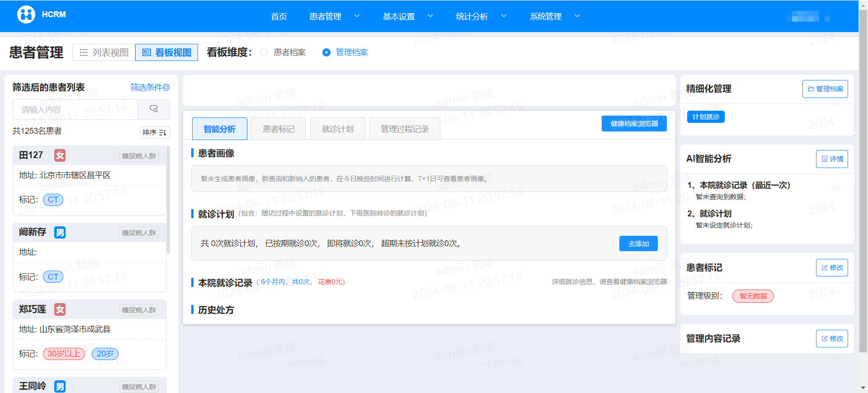Click the page vertical scrollbar
Screen dimensions: 868x393
[863, 181]
